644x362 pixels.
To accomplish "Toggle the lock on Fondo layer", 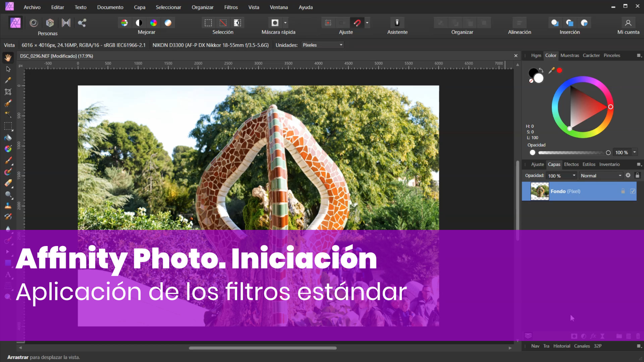I will 623,191.
